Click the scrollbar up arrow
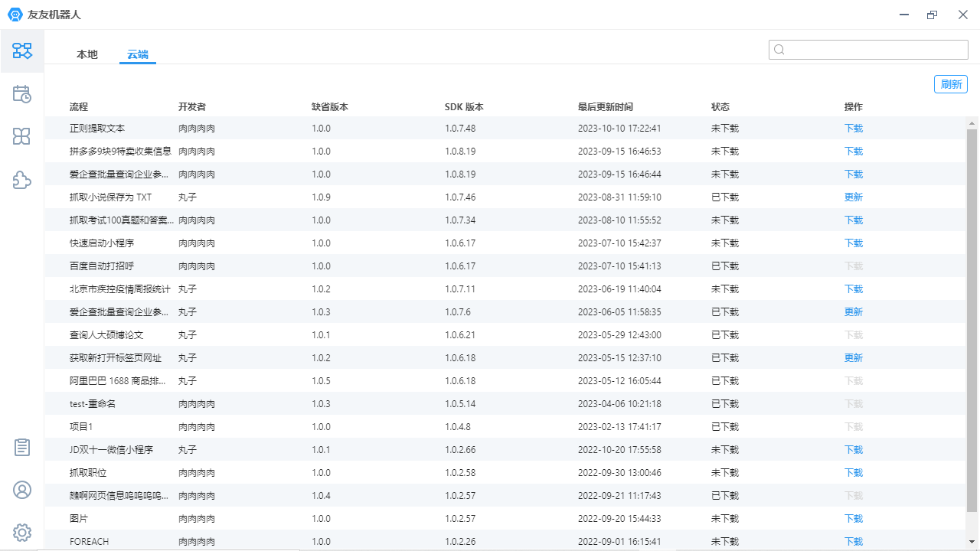The image size is (980, 551). (x=972, y=123)
